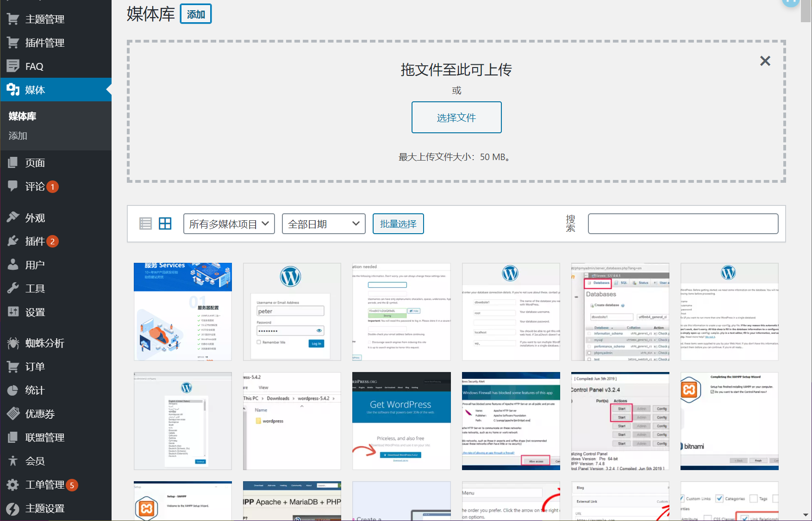Open the 主题设置 theme settings
Screen dimensions: 812x521
coord(44,508)
